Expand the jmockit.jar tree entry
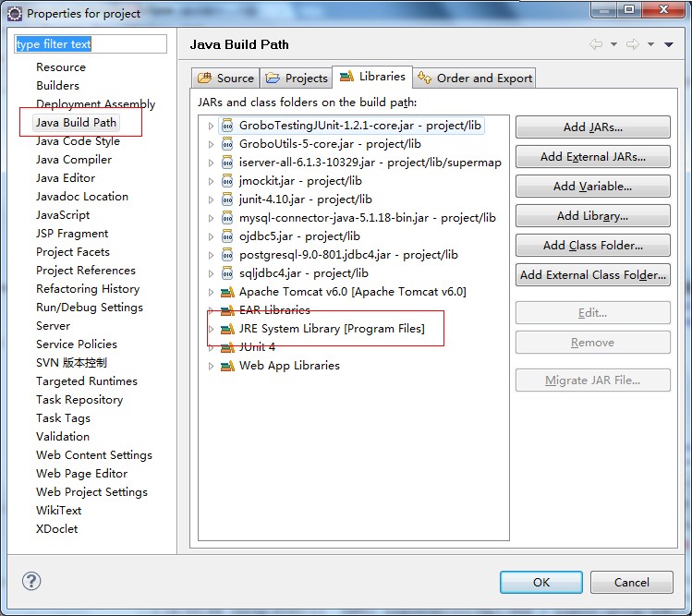 coord(211,181)
